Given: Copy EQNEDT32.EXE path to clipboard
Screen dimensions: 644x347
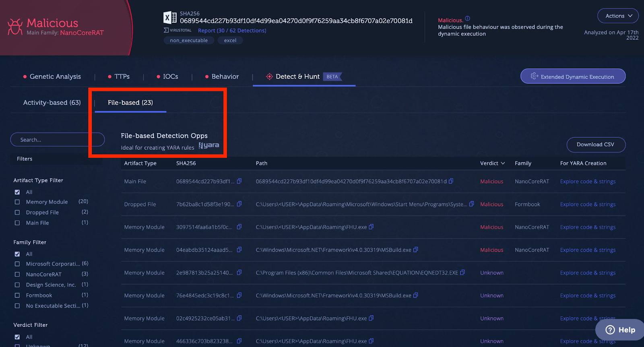Looking at the screenshot, I should (462, 273).
